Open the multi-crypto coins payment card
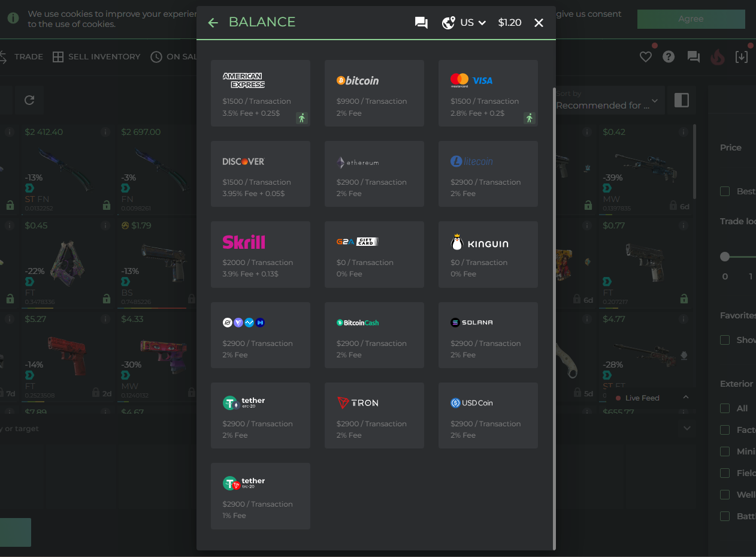This screenshot has height=557, width=756. [261, 335]
